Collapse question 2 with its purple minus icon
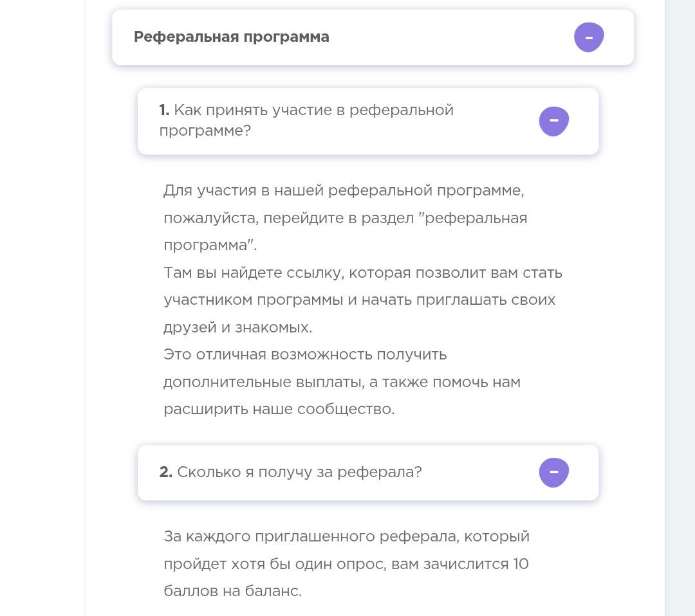Image resolution: width=695 pixels, height=616 pixels. coord(553,473)
